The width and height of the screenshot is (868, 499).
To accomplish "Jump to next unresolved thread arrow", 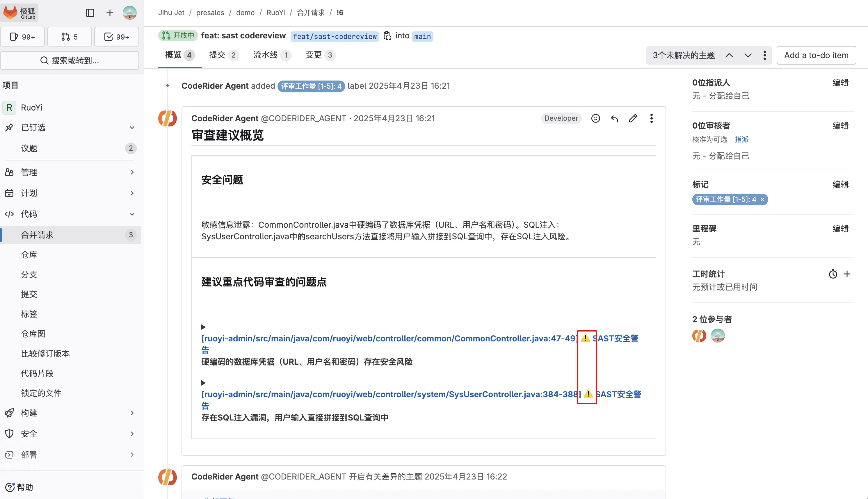I will pos(748,55).
